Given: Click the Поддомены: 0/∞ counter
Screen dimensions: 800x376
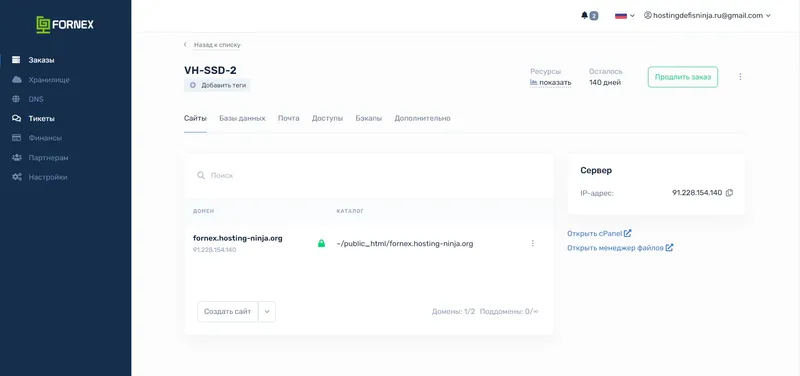Looking at the screenshot, I should tap(509, 311).
